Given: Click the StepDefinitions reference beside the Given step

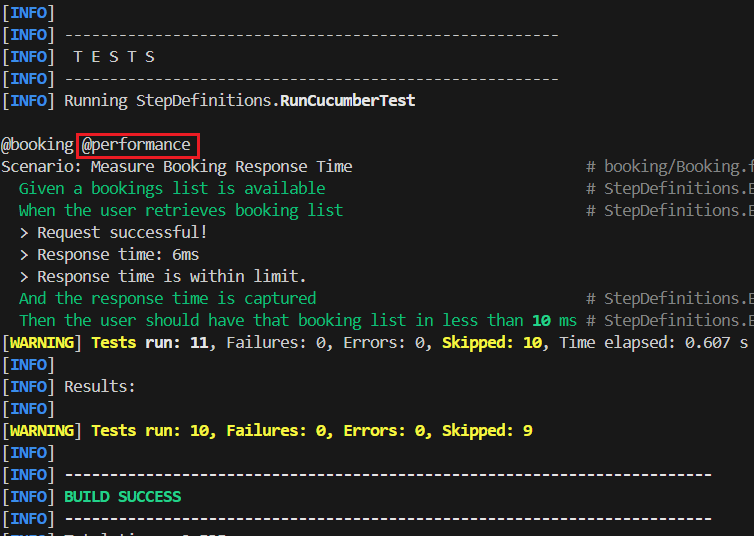Looking at the screenshot, I should [x=677, y=188].
